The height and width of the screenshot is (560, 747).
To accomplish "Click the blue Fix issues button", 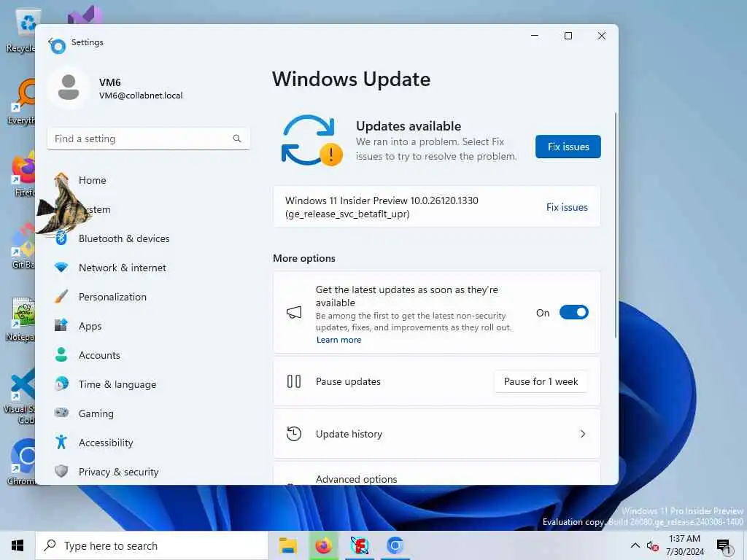I will (568, 147).
